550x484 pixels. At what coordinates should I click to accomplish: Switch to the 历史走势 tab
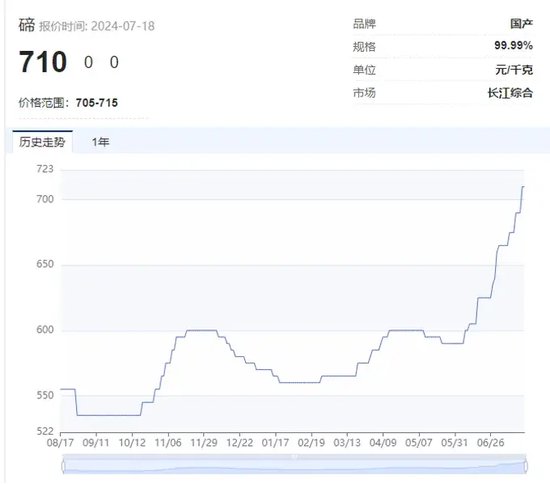point(42,142)
